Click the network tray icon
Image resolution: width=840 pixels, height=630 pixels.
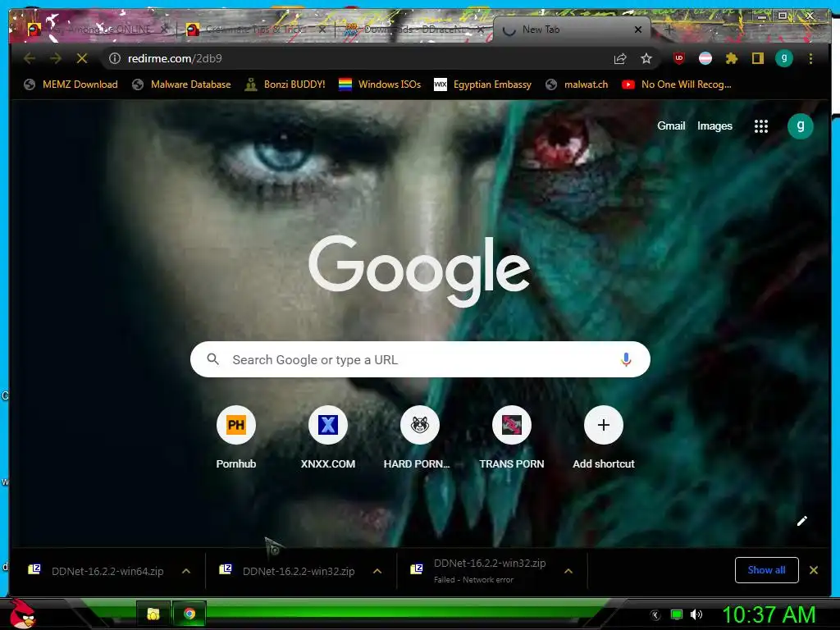pos(677,614)
